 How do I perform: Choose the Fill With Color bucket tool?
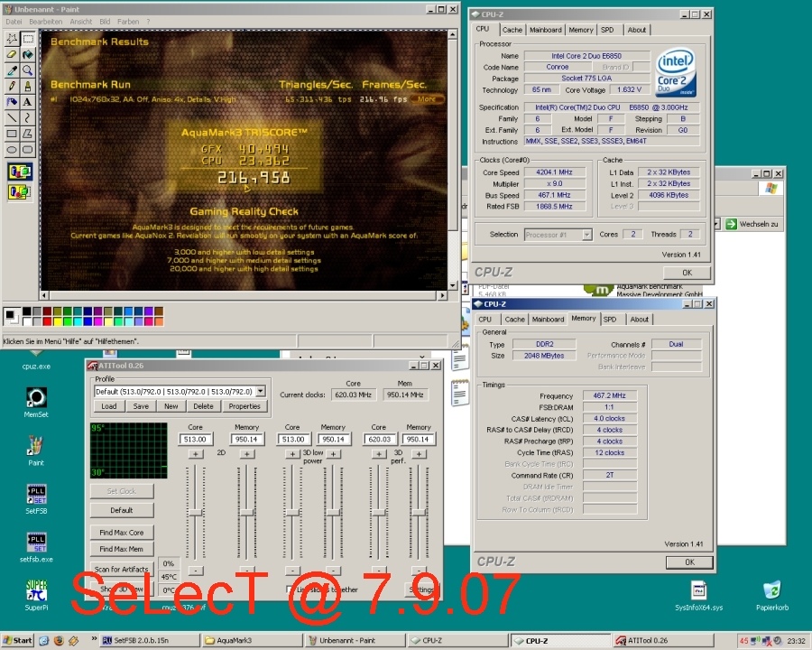click(27, 54)
